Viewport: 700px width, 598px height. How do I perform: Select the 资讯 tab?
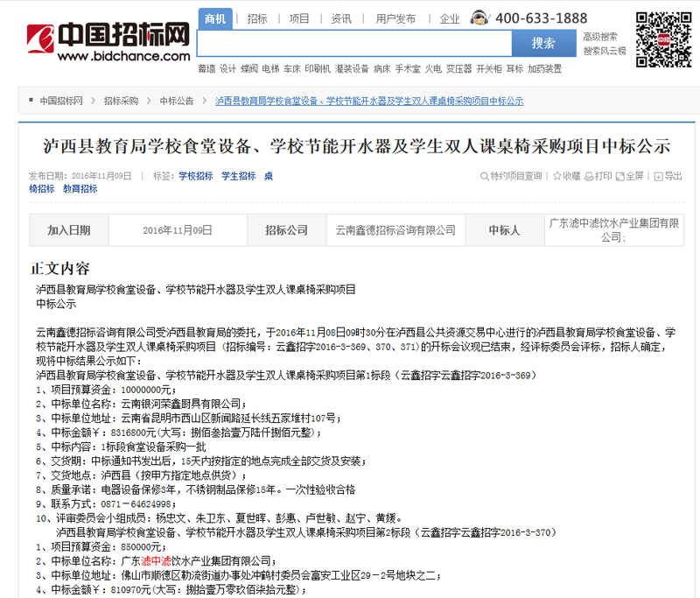pos(340,17)
